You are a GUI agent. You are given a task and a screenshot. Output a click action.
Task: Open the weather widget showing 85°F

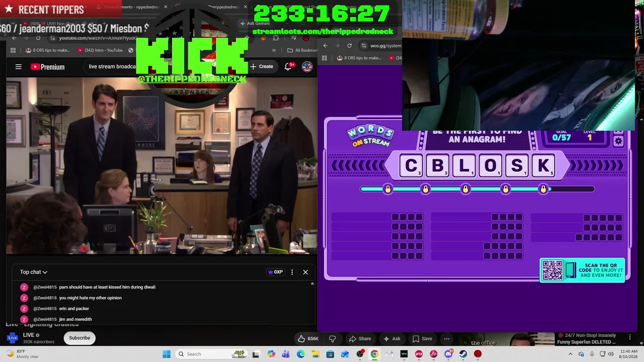click(x=20, y=354)
